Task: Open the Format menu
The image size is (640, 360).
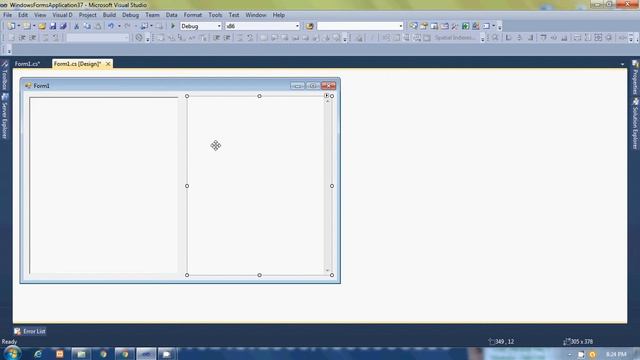Action: [193, 15]
